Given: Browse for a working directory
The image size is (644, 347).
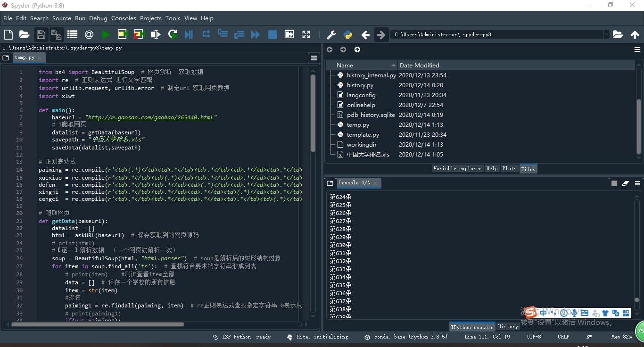Looking at the screenshot, I should coord(618,34).
